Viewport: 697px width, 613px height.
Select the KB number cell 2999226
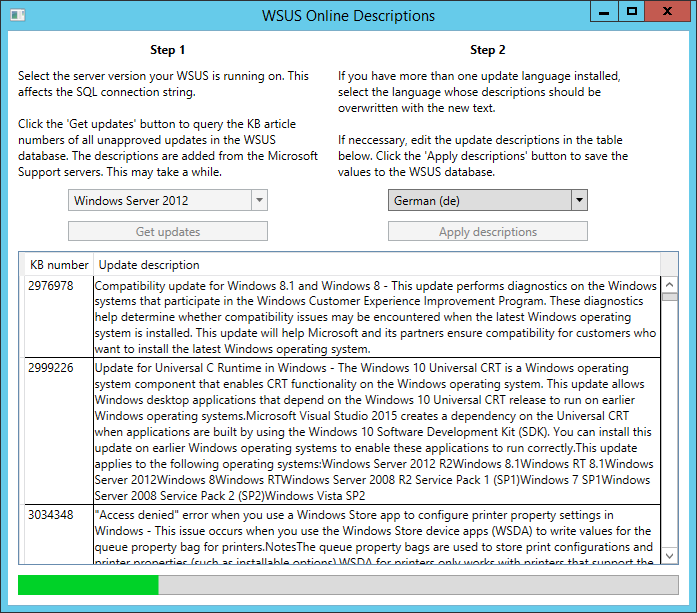pyautogui.click(x=59, y=431)
